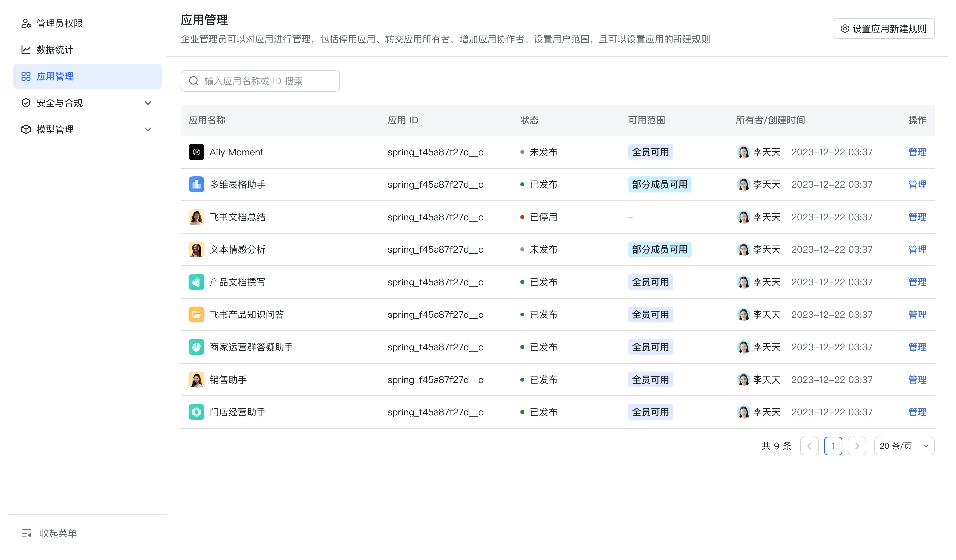This screenshot has height=560, width=956.
Task: Expand the 模型管理 menu chevron
Action: pos(150,131)
